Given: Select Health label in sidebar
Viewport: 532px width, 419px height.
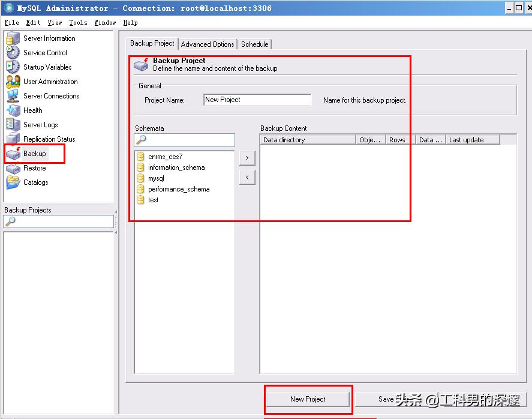Looking at the screenshot, I should tap(33, 110).
